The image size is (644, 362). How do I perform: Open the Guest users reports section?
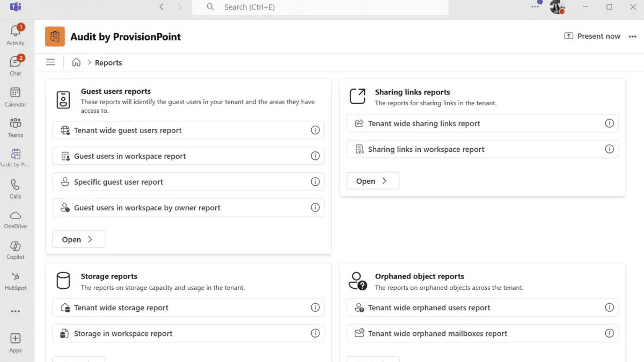point(78,239)
